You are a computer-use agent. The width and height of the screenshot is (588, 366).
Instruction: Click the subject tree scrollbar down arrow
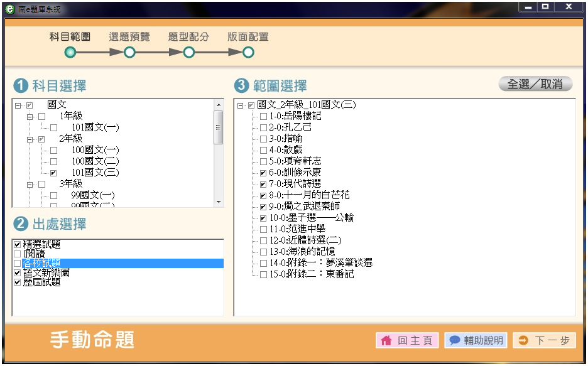pyautogui.click(x=219, y=202)
